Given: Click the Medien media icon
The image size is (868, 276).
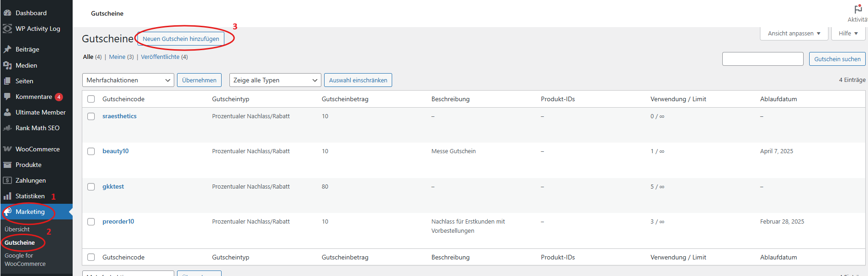Looking at the screenshot, I should (7, 65).
